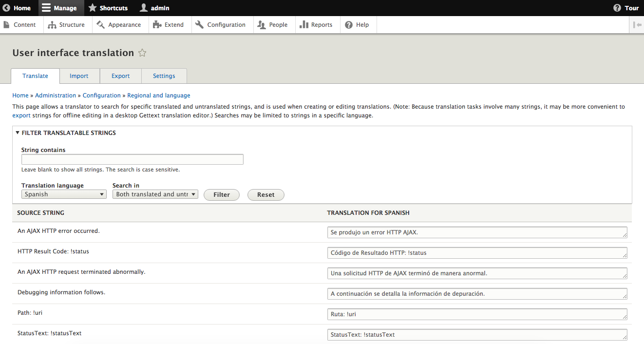Click the Configuration wrench icon
The image size is (644, 344).
(200, 25)
